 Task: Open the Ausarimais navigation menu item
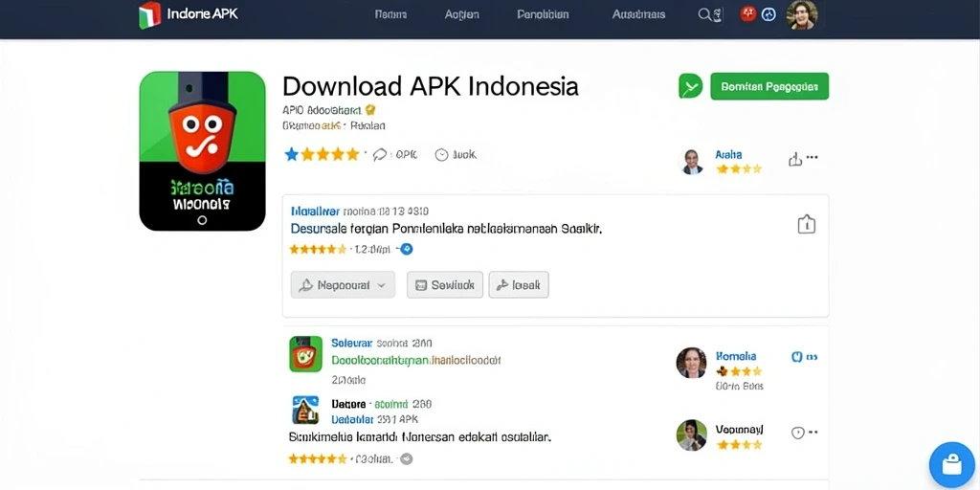coord(638,14)
